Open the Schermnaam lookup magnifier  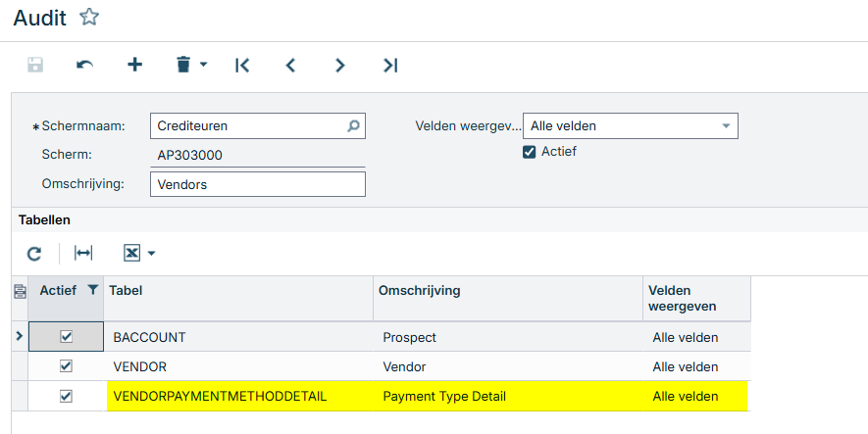tap(354, 125)
